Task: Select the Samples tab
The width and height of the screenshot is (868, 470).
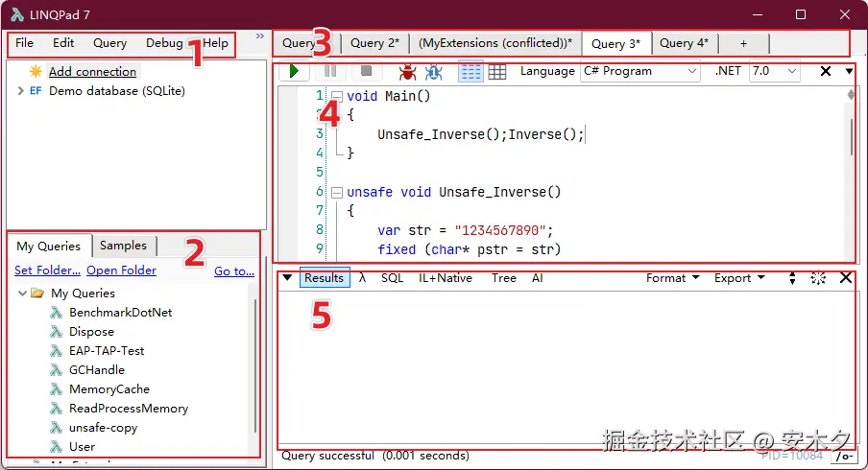Action: coord(124,246)
